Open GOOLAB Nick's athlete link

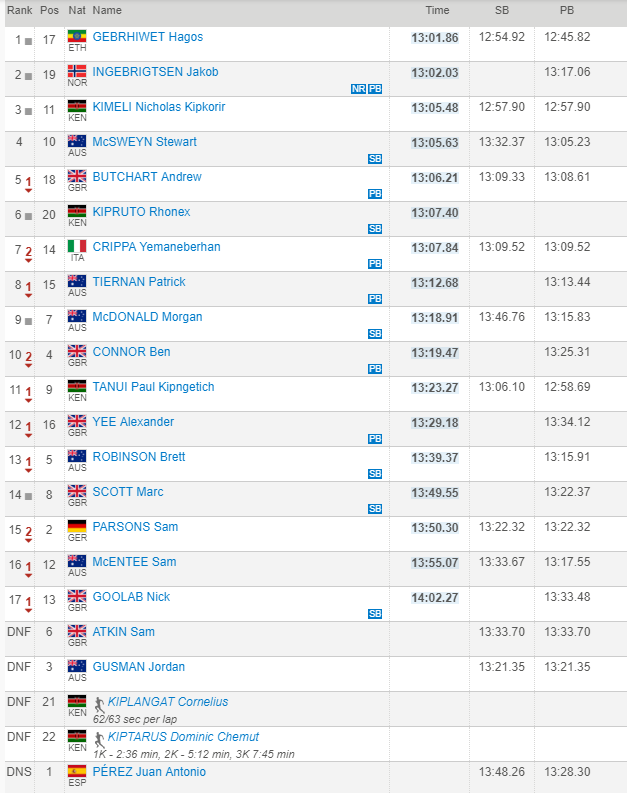click(x=131, y=597)
